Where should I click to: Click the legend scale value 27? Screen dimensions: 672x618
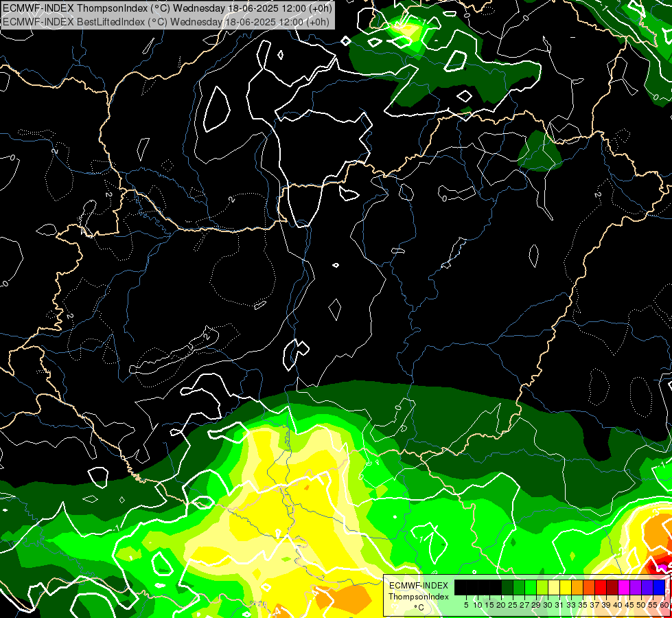[x=524, y=605]
